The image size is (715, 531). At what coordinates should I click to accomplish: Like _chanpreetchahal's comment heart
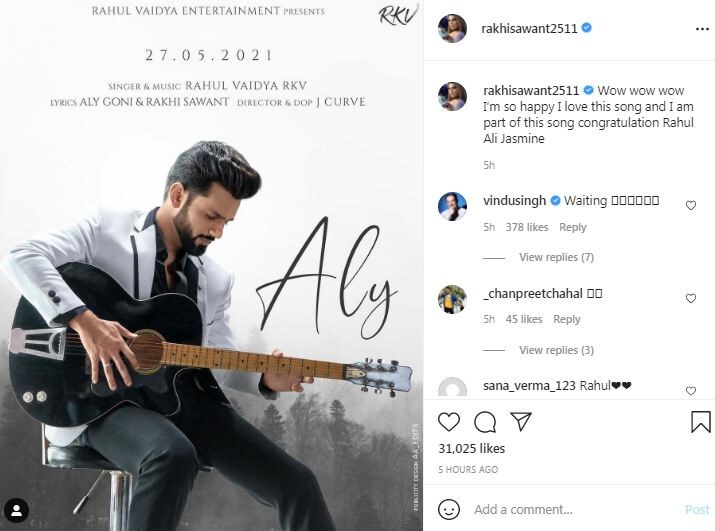[x=691, y=298]
